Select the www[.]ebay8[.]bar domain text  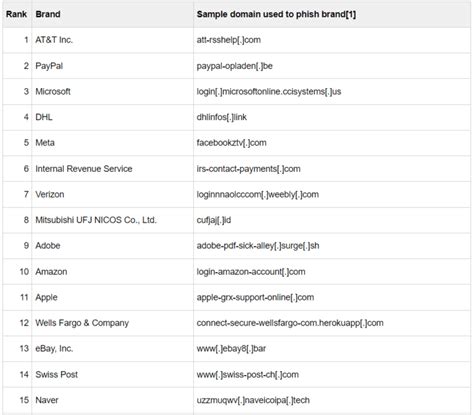click(x=231, y=349)
